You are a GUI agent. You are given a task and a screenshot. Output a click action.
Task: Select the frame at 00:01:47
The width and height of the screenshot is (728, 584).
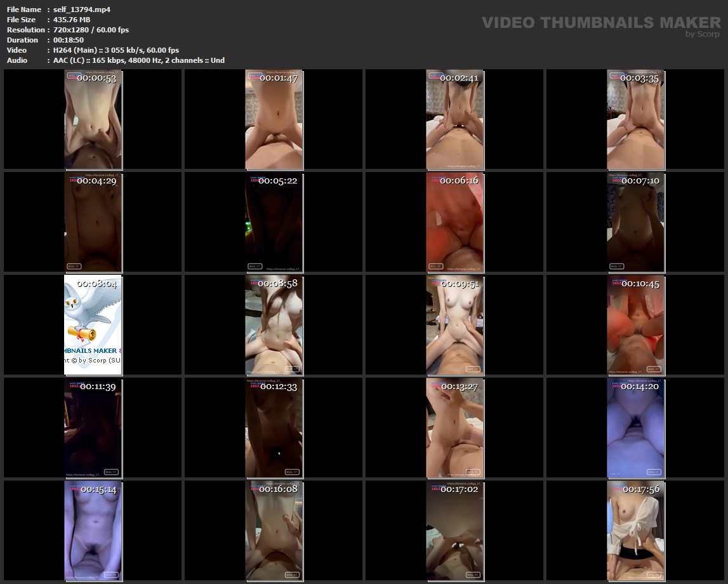click(274, 119)
